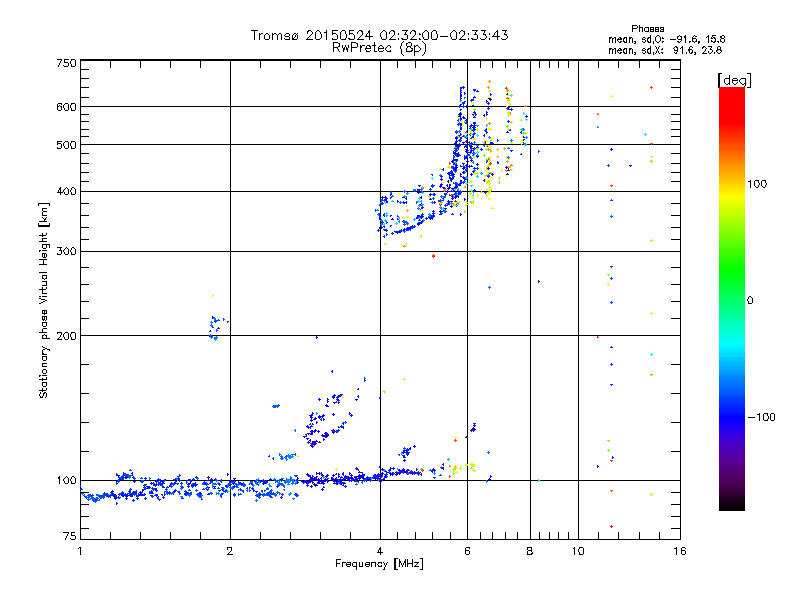Click the '[deg]' colorbar unit label

[x=734, y=80]
